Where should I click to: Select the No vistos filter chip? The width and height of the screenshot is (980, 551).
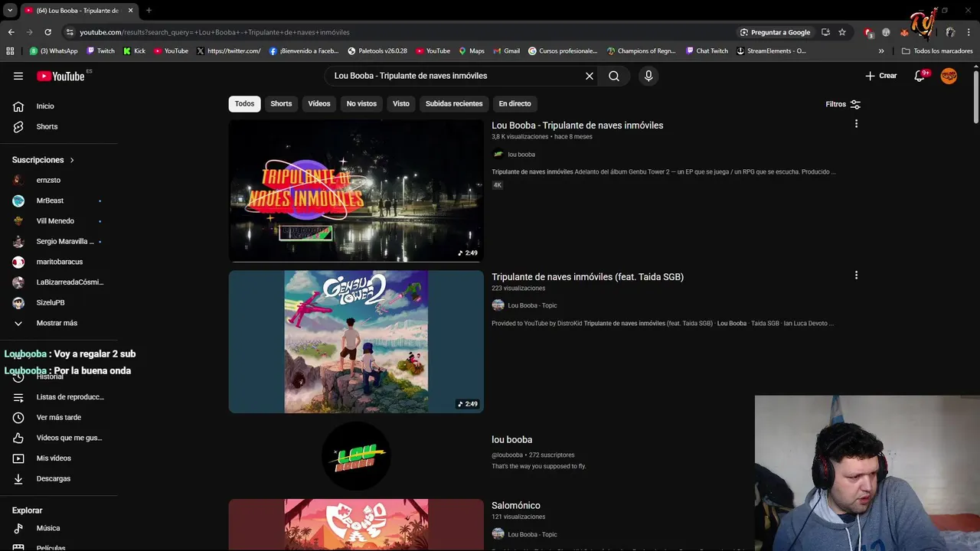click(361, 104)
